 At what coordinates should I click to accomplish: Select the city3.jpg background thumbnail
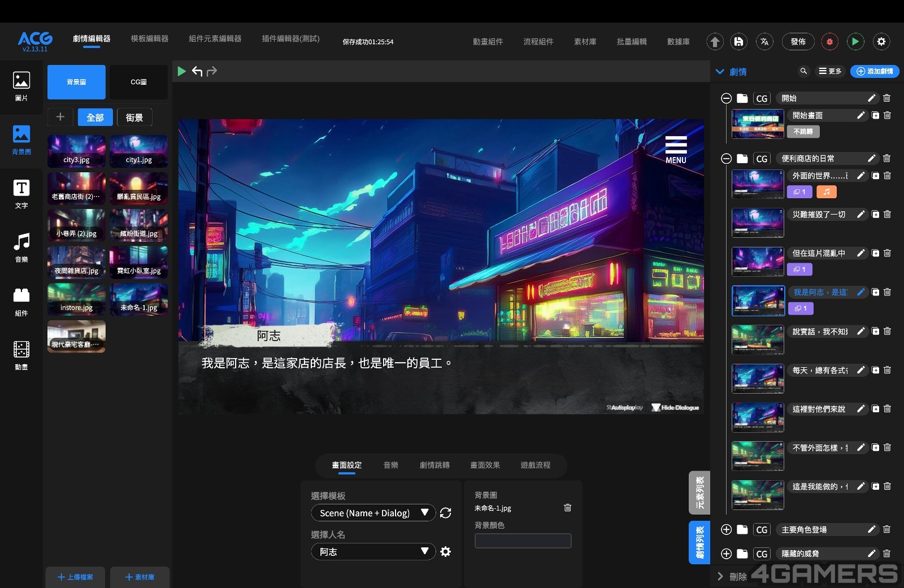click(x=76, y=151)
